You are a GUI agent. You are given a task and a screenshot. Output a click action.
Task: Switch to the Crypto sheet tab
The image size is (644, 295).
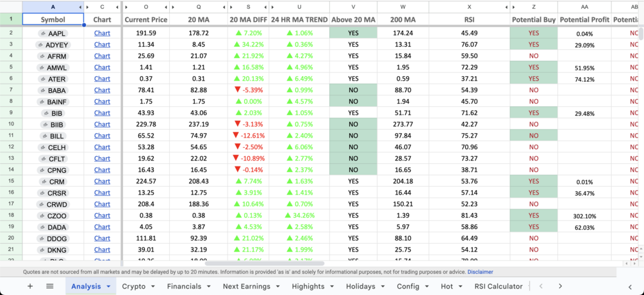pos(134,287)
